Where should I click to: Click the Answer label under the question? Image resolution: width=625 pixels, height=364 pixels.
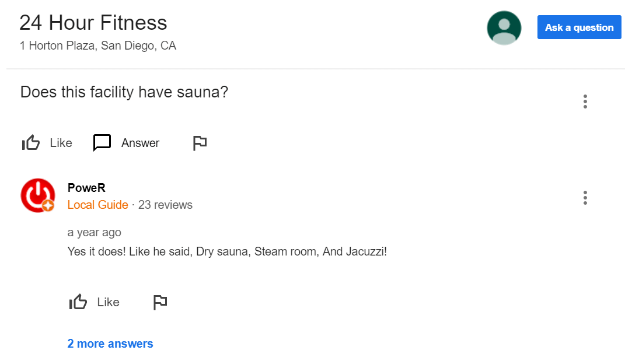(x=140, y=143)
